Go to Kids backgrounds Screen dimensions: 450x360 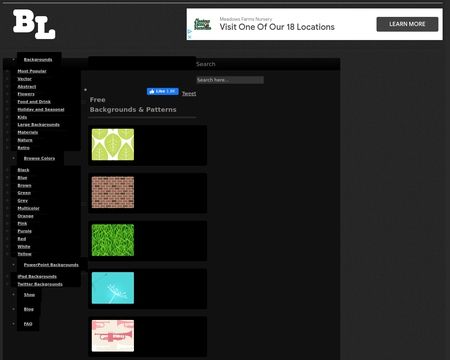click(x=22, y=117)
